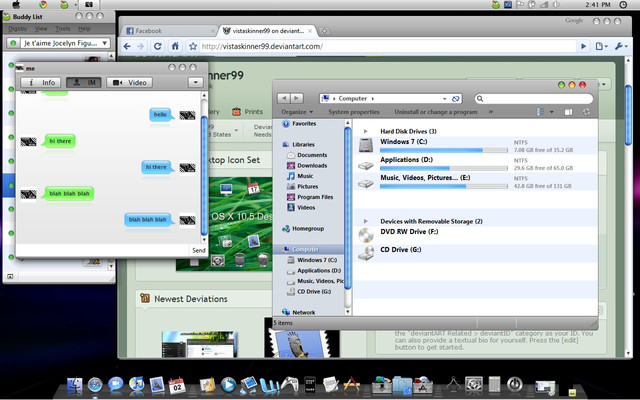Viewport: 640px width, 400px height.
Task: Close the Facebook tab
Action: [213, 31]
